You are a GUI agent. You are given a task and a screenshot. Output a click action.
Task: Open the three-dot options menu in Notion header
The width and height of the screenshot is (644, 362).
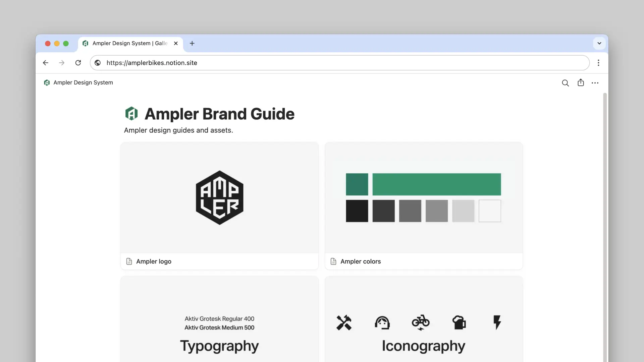click(595, 82)
